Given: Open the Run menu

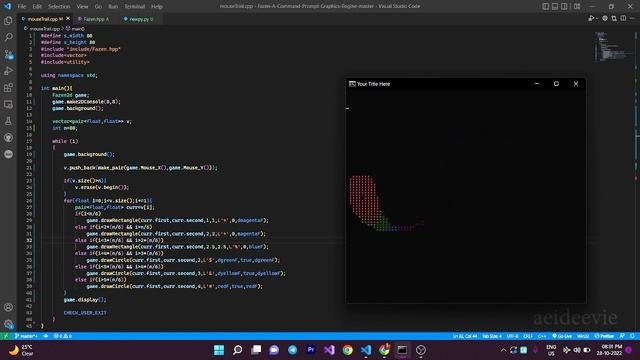Looking at the screenshot, I should pos(113,7).
